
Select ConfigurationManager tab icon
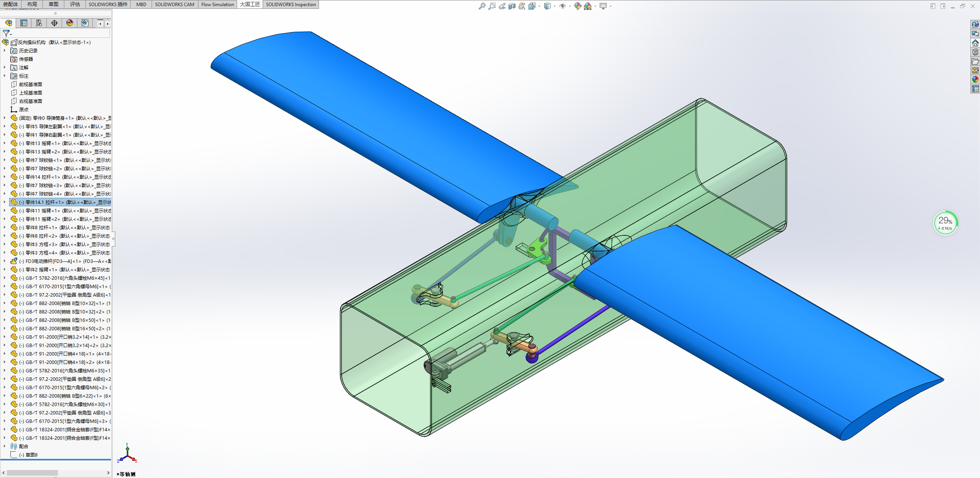point(39,23)
